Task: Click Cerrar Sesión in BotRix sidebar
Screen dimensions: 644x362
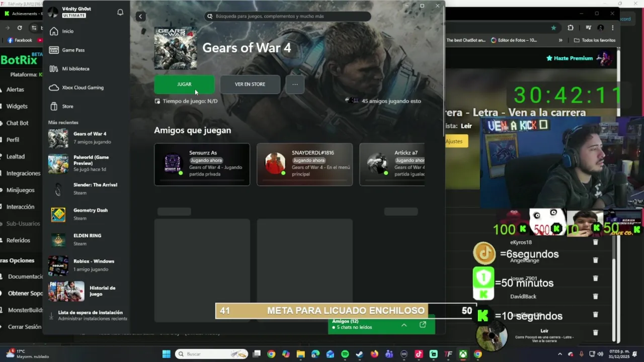Action: (x=24, y=327)
